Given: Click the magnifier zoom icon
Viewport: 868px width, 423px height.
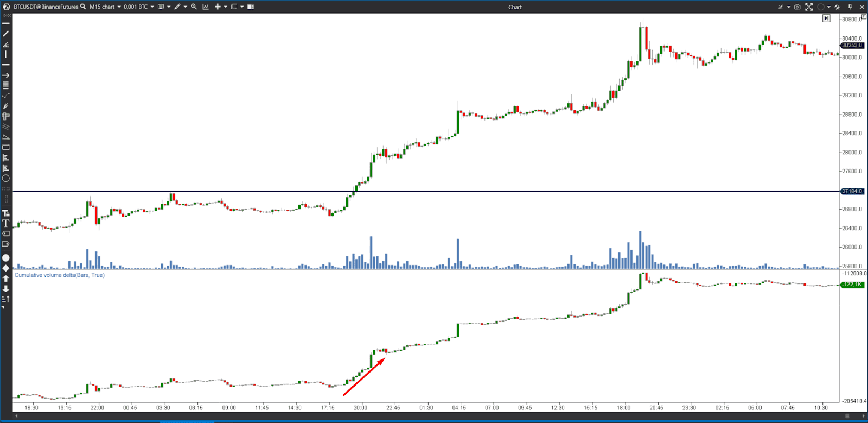Looking at the screenshot, I should point(194,7).
